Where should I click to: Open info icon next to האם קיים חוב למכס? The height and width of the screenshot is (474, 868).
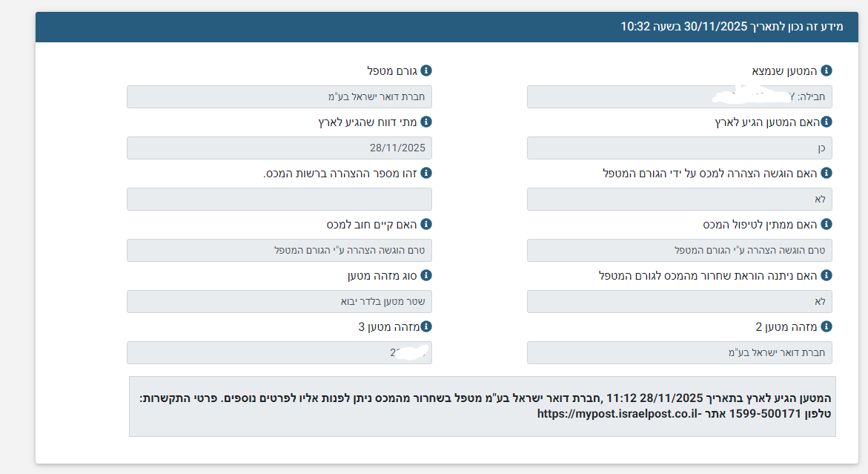(x=426, y=224)
